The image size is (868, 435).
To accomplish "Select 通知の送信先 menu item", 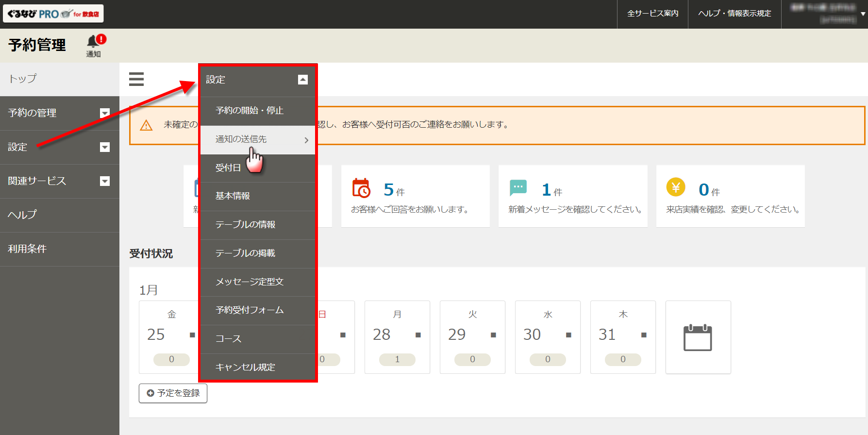I will coord(258,140).
